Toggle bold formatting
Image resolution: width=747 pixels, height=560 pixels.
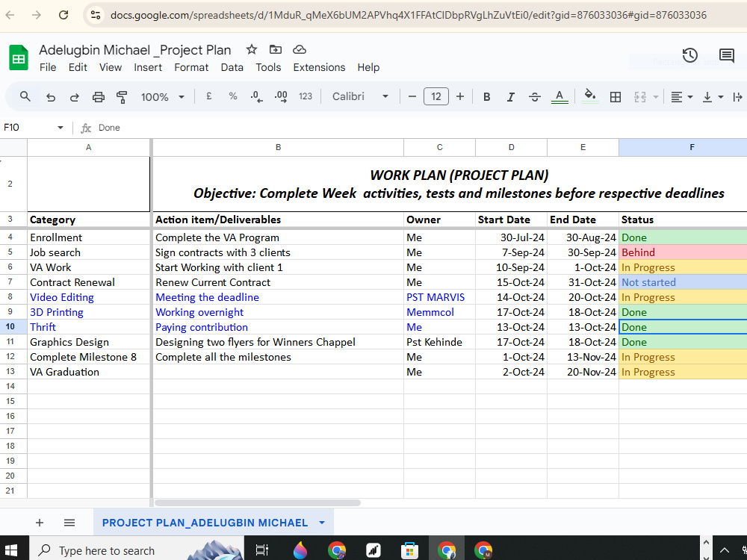486,97
